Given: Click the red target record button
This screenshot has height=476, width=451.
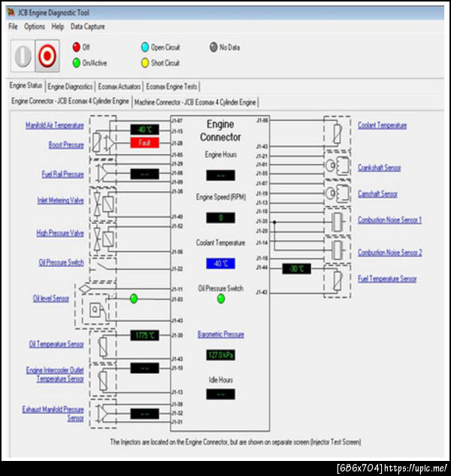Looking at the screenshot, I should 47,56.
